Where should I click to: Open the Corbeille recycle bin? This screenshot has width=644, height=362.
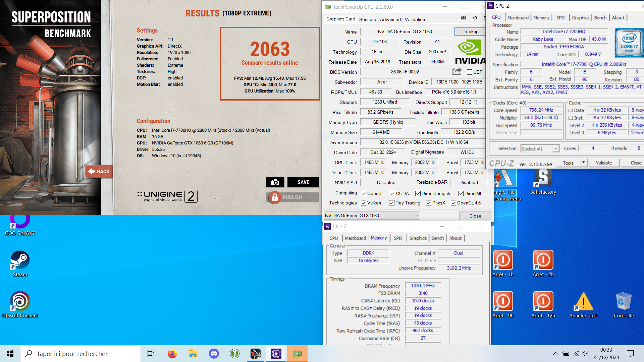624,305
